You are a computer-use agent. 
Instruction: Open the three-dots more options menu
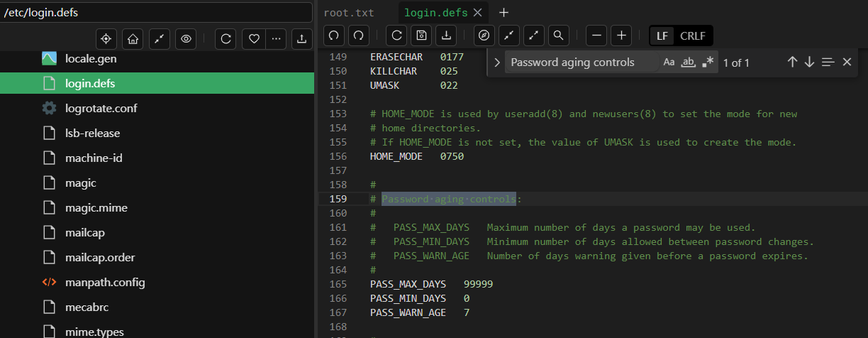click(275, 39)
